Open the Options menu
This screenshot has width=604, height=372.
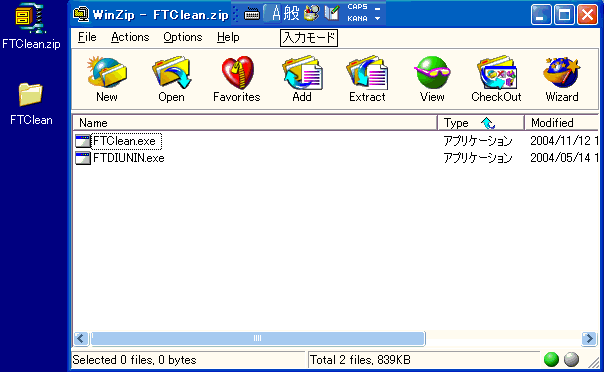(x=183, y=37)
